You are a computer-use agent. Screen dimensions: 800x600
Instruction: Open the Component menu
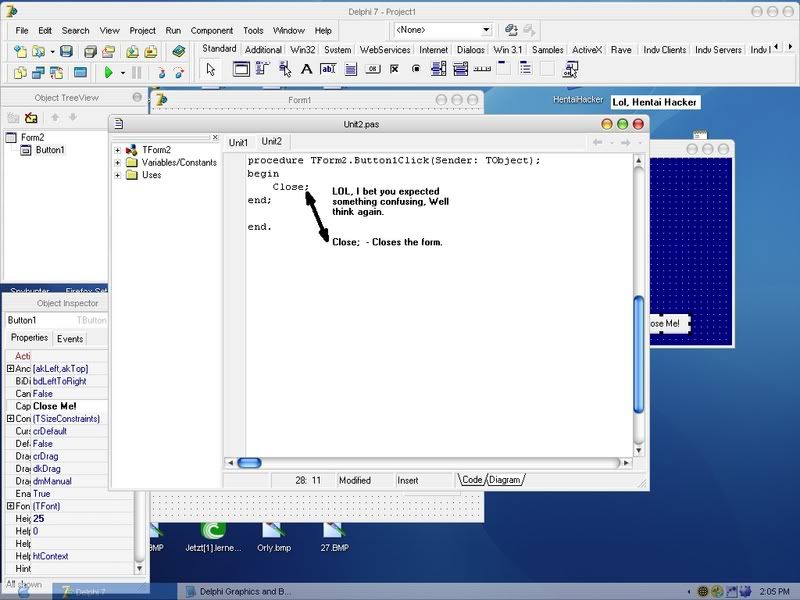(211, 31)
